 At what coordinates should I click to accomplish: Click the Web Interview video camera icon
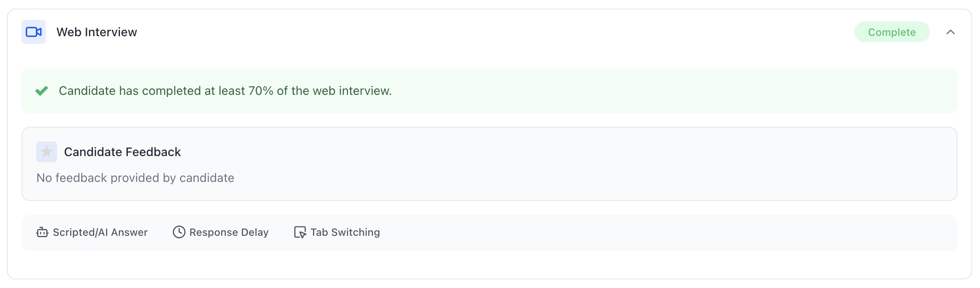(x=34, y=32)
